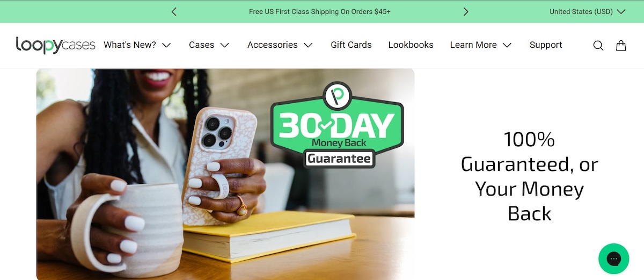Go to the Support page
644x280 pixels.
click(546, 45)
